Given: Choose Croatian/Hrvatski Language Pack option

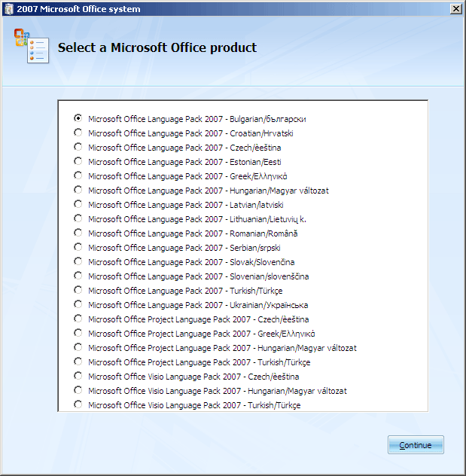Looking at the screenshot, I should [78, 133].
